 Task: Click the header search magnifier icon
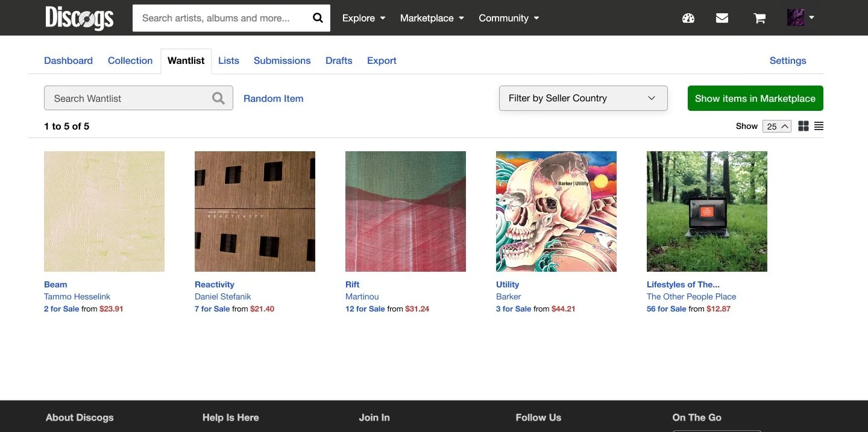pos(318,18)
